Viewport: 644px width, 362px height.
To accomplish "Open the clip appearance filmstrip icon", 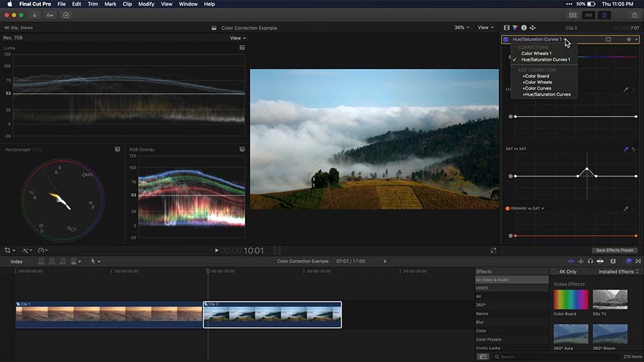I will click(613, 261).
